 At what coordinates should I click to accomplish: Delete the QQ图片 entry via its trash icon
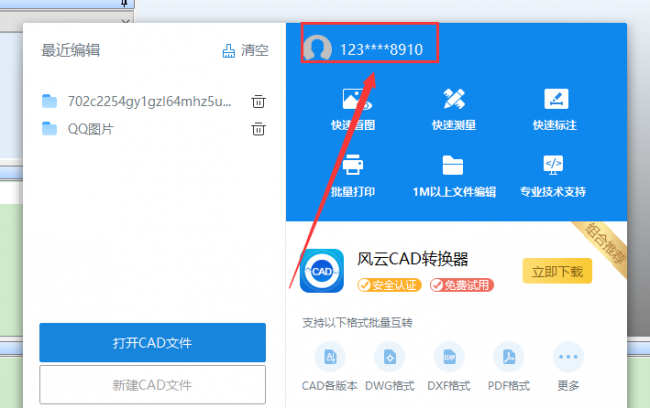click(258, 129)
